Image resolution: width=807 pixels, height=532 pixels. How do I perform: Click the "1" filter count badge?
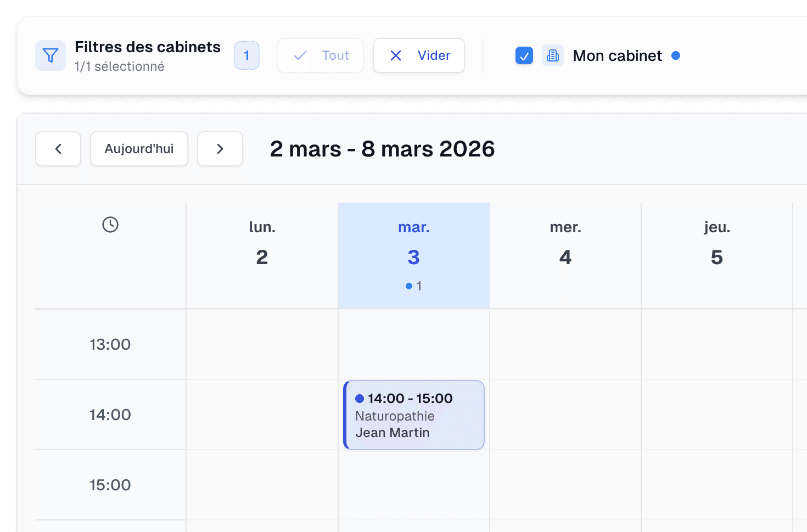[246, 55]
